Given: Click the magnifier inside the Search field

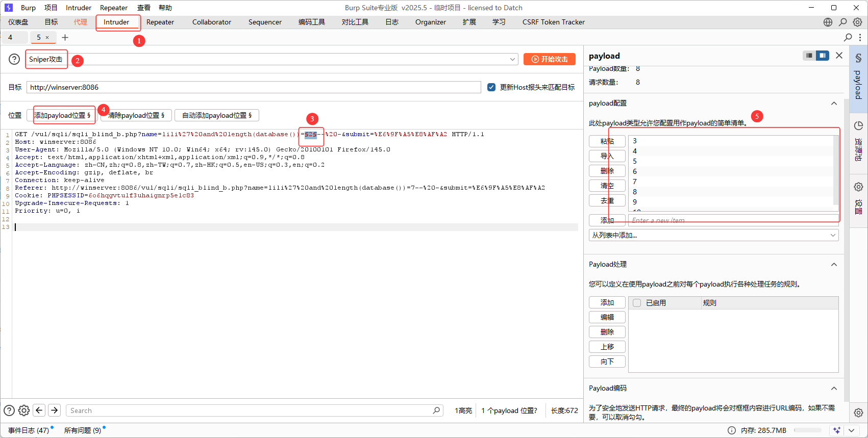Looking at the screenshot, I should tap(436, 410).
